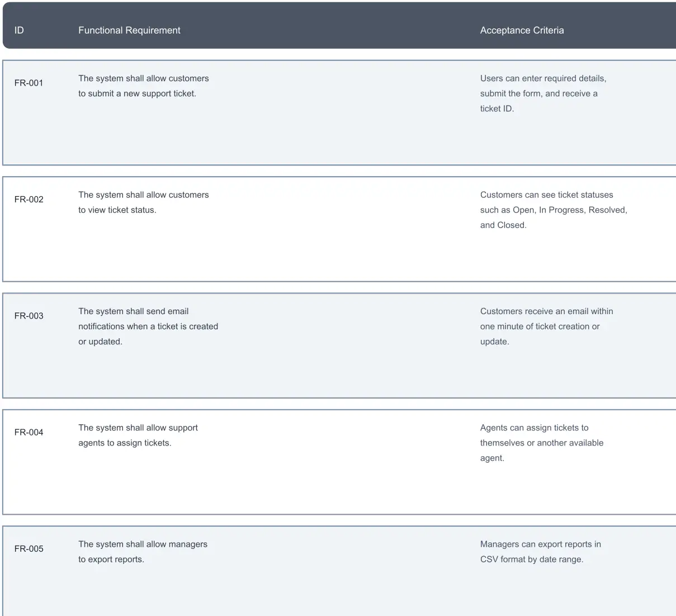Select the FR-004 ID cell
Screen dimensions: 676x616
point(29,432)
